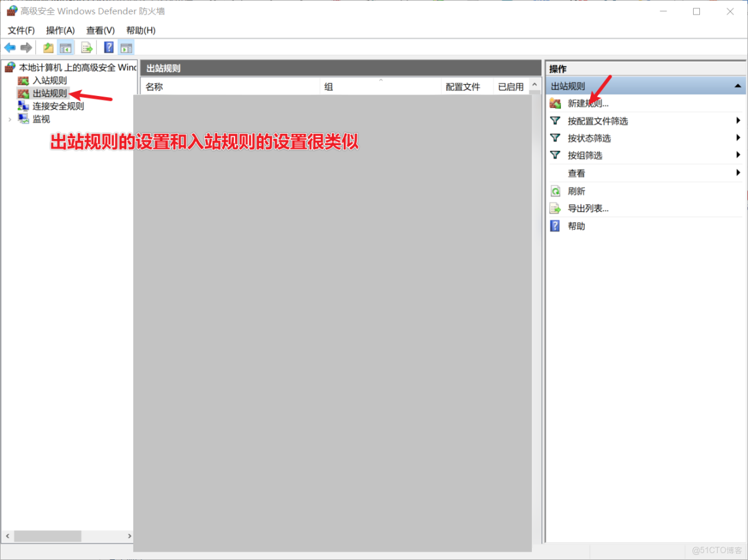Image resolution: width=748 pixels, height=560 pixels.
Task: Open the 查看 submenu arrow
Action: pos(740,172)
